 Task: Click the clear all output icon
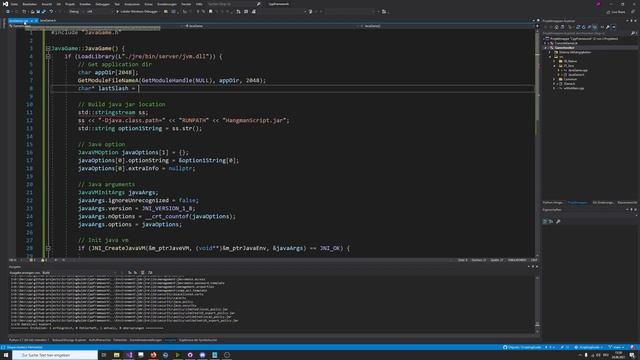[142, 273]
